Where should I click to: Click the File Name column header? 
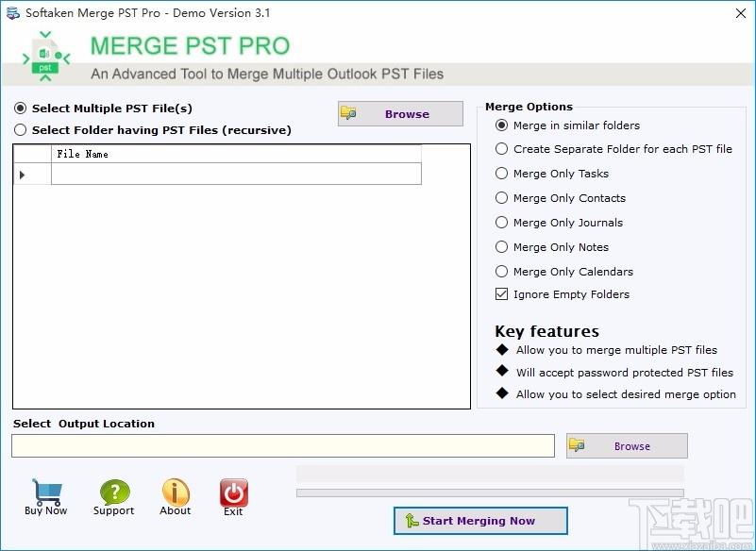pyautogui.click(x=236, y=154)
